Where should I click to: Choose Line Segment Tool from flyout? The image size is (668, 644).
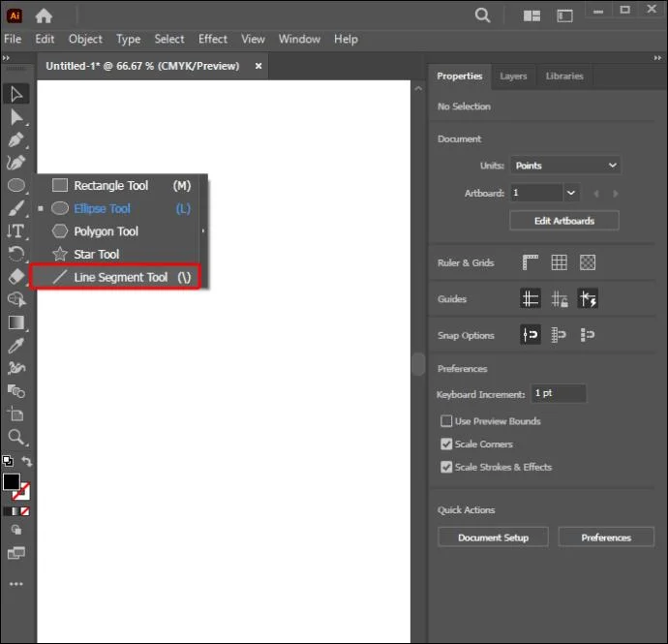116,277
